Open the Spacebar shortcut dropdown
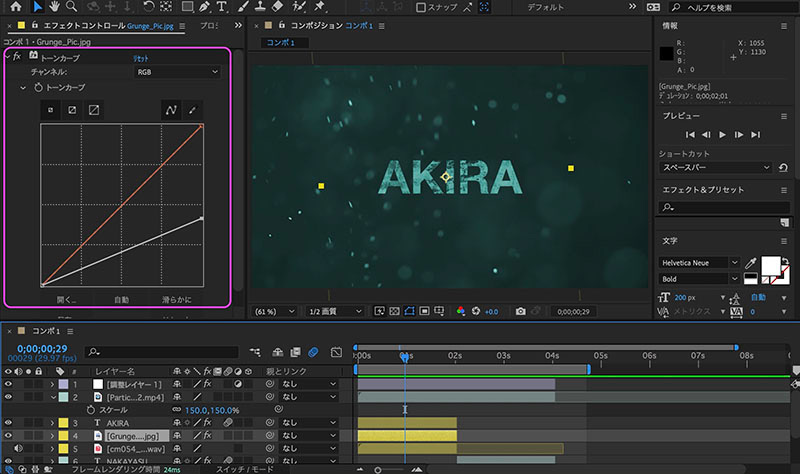This screenshot has width=800, height=474. point(715,167)
